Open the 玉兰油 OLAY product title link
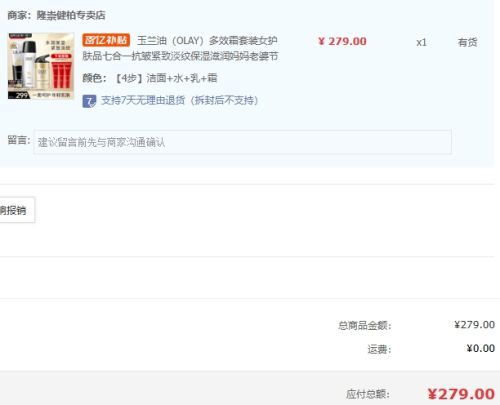This screenshot has width=500, height=405. click(x=180, y=48)
